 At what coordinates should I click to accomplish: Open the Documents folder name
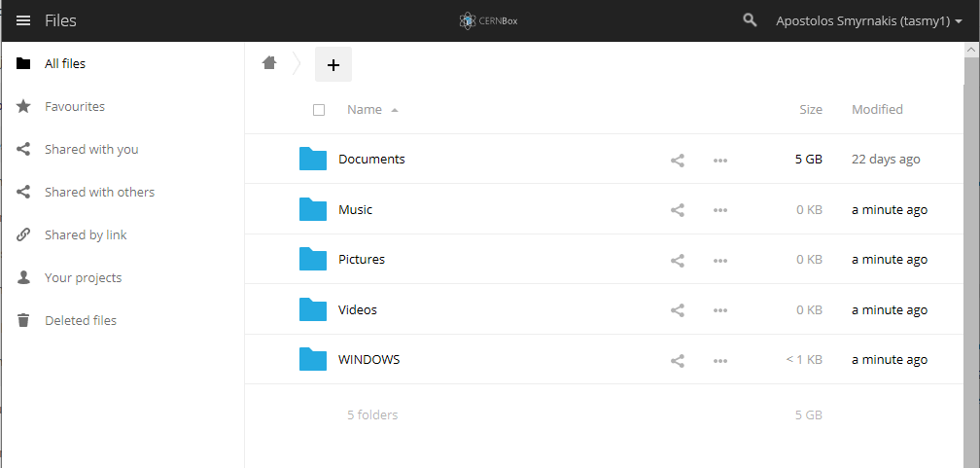coord(371,159)
